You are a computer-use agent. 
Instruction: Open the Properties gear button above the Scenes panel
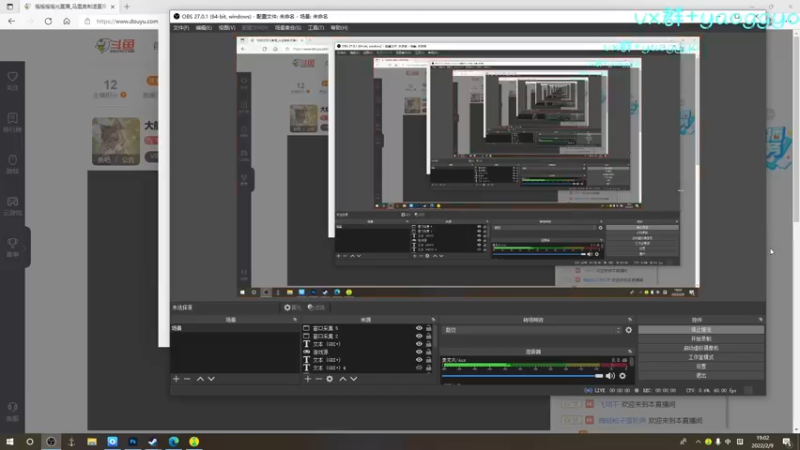click(x=292, y=308)
